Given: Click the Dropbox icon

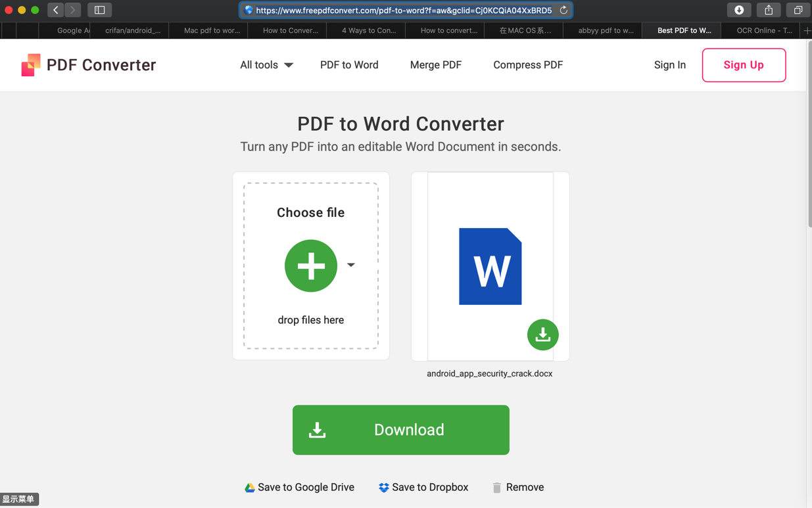Looking at the screenshot, I should (x=384, y=488).
